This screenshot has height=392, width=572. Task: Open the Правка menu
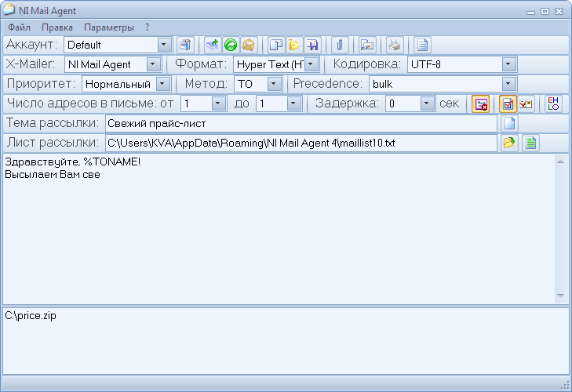pos(57,27)
